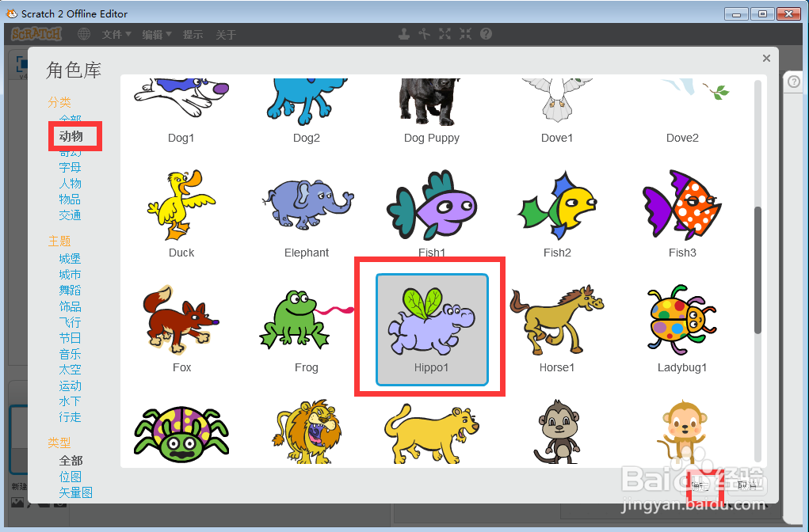This screenshot has height=532, width=809.
Task: Open the 字母 letters category
Action: (70, 168)
